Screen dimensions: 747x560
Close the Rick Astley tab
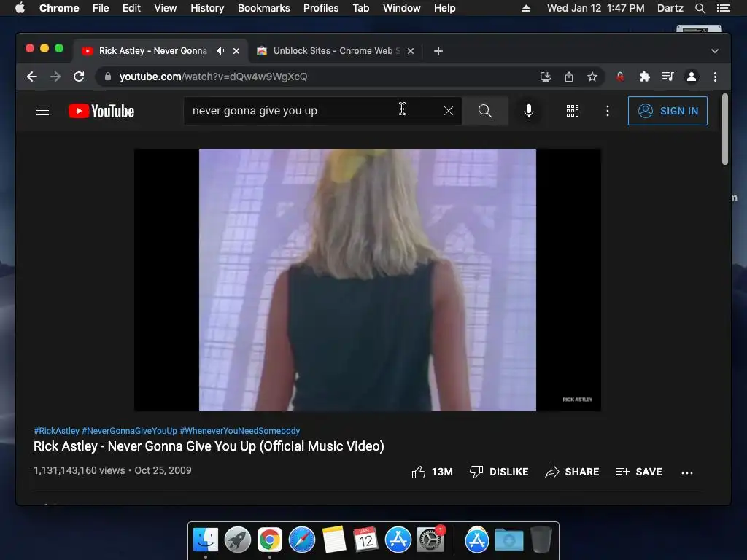pyautogui.click(x=236, y=51)
